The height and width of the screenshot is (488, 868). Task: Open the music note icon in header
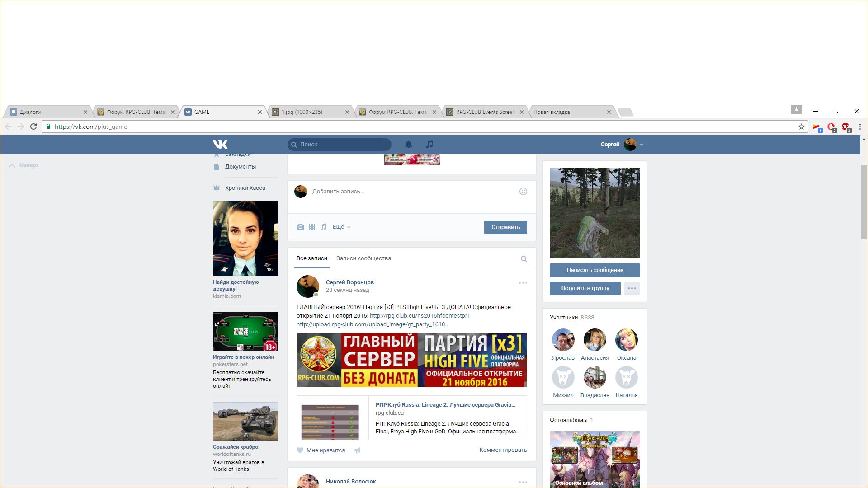point(429,144)
